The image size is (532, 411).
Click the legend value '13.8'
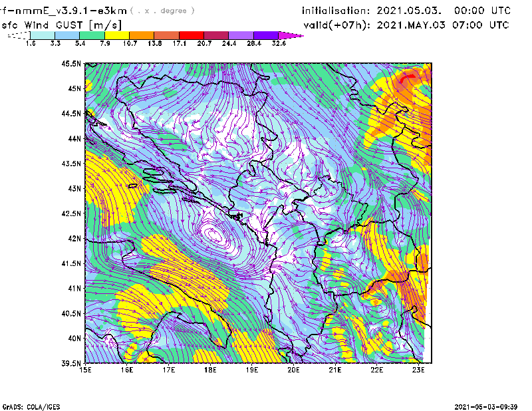click(x=154, y=43)
